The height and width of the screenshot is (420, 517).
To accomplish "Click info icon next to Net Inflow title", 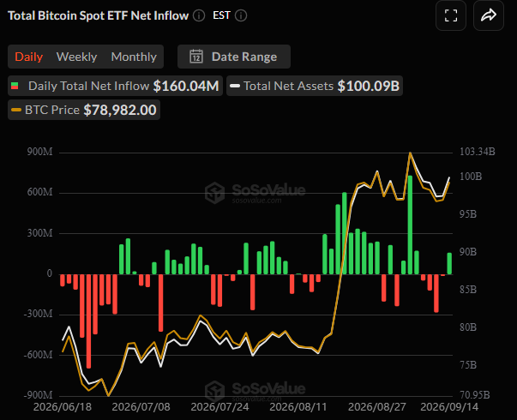I will [x=199, y=15].
